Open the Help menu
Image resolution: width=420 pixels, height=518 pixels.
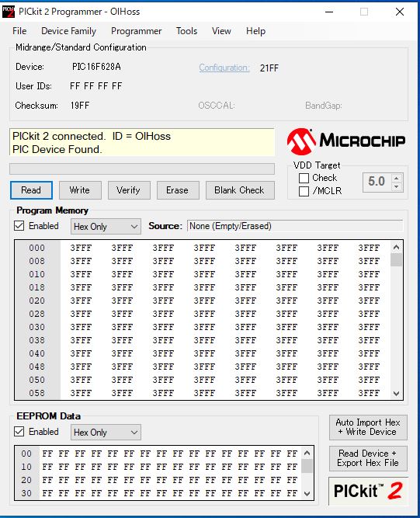(255, 31)
